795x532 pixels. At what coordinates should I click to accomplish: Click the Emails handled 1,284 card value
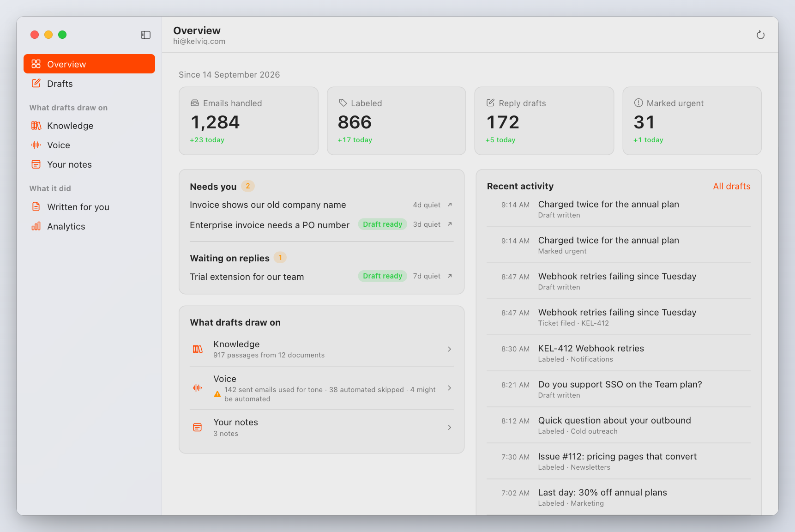(x=215, y=122)
